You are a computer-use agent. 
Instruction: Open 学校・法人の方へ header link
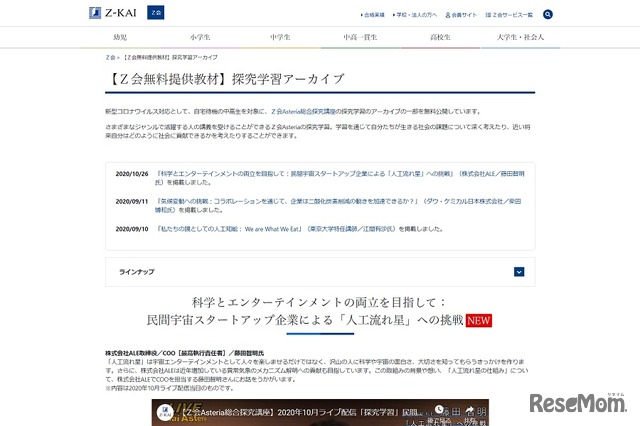click(x=415, y=15)
